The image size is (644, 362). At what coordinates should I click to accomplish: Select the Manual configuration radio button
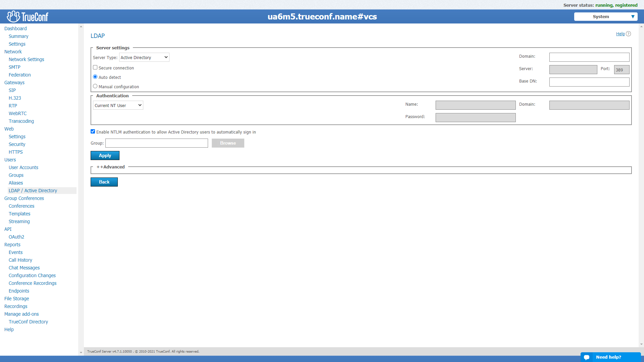95,86
